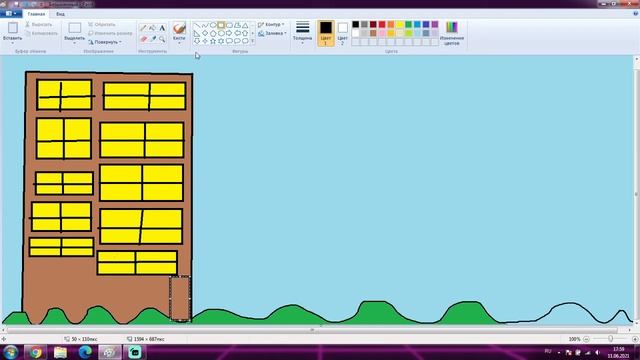Image resolution: width=640 pixels, height=360 pixels.
Task: Open the Windows Start menu
Action: click(10, 352)
